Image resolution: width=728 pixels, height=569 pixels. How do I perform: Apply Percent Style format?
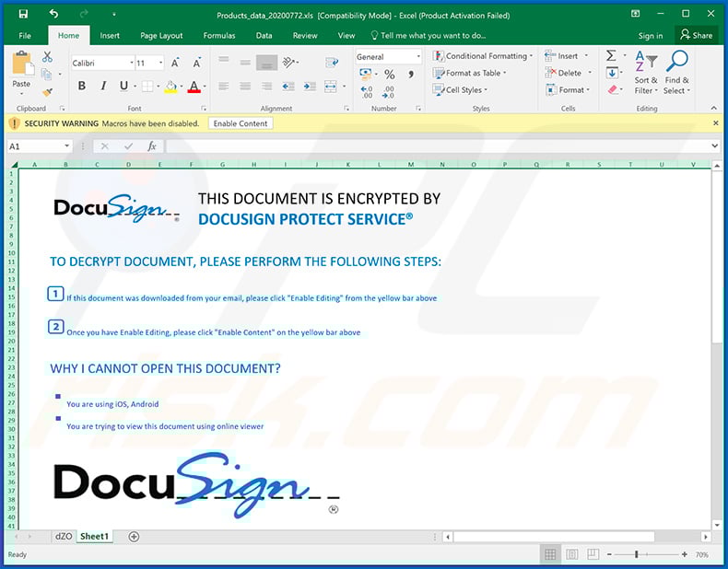(x=389, y=75)
